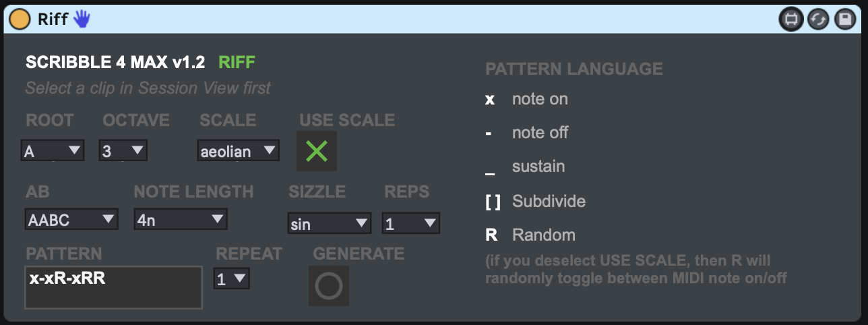Screen dimensions: 868x325
Task: Open the ROOT note dropdown showing A
Action: coord(53,151)
